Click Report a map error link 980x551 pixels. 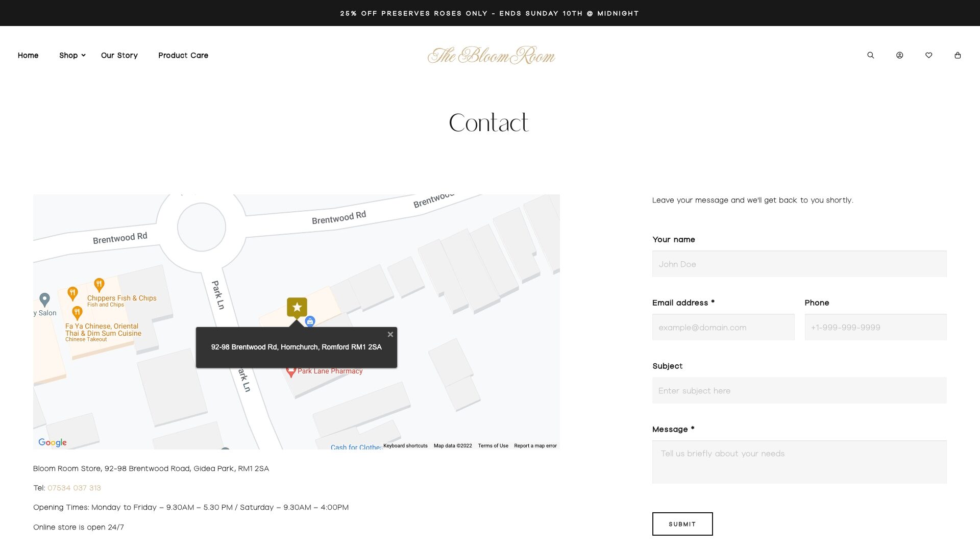(535, 446)
